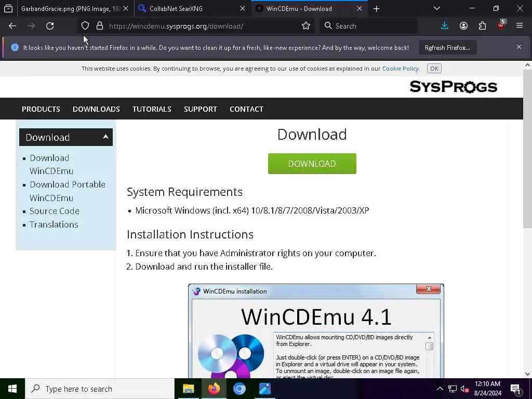Open the Windows Start menu
The height and width of the screenshot is (399, 532).
coord(12,389)
